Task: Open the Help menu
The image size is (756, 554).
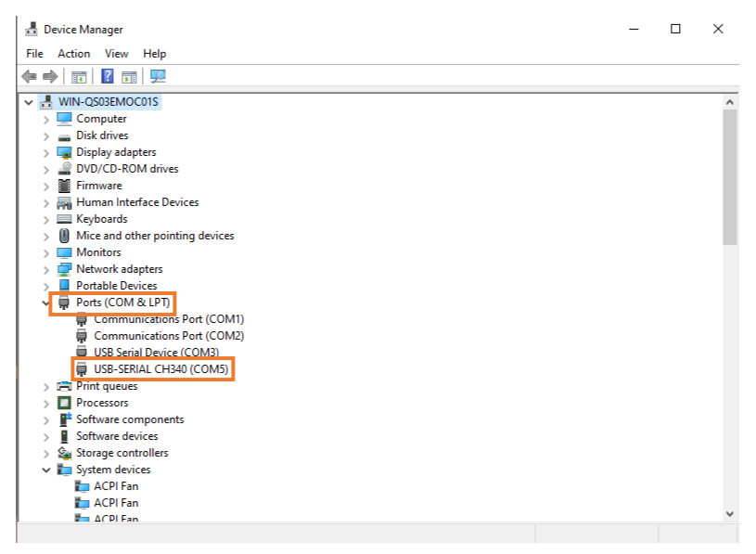Action: tap(154, 54)
